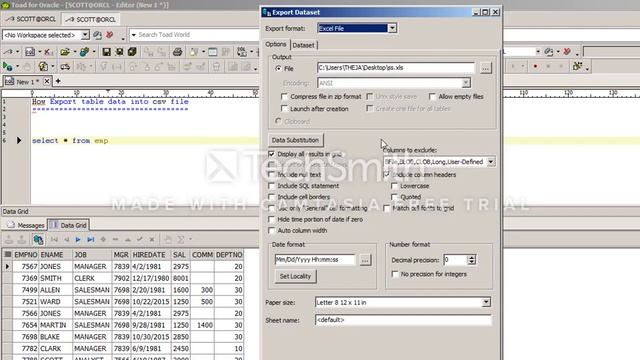640x360 pixels.
Task: Click the output file path field
Action: click(396, 68)
